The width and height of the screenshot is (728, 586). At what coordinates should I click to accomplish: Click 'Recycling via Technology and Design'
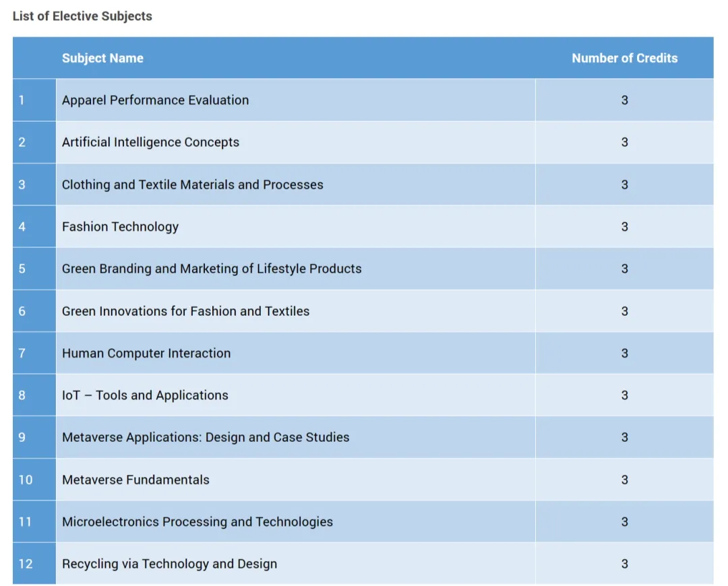(169, 564)
